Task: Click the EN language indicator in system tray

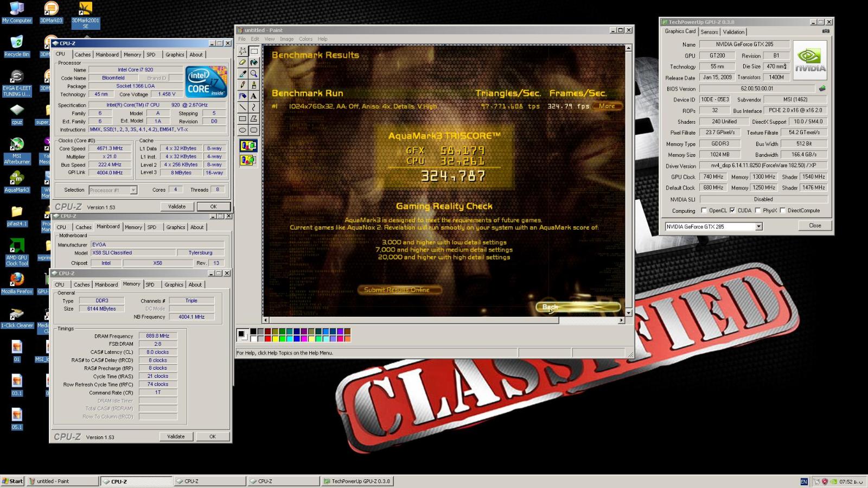Action: point(804,481)
